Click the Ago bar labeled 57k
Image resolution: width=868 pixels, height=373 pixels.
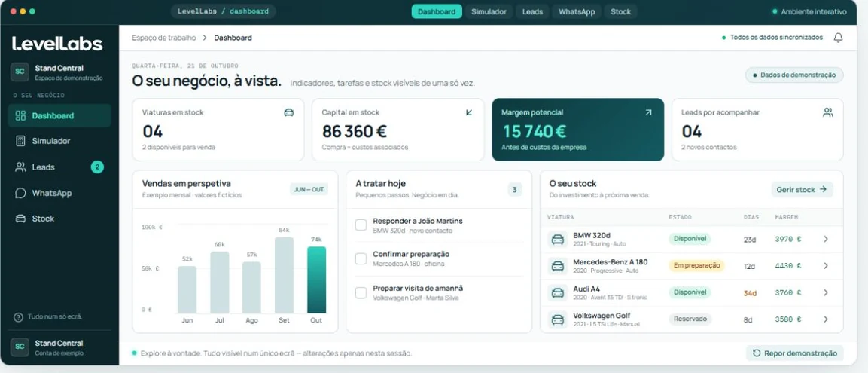coord(251,288)
